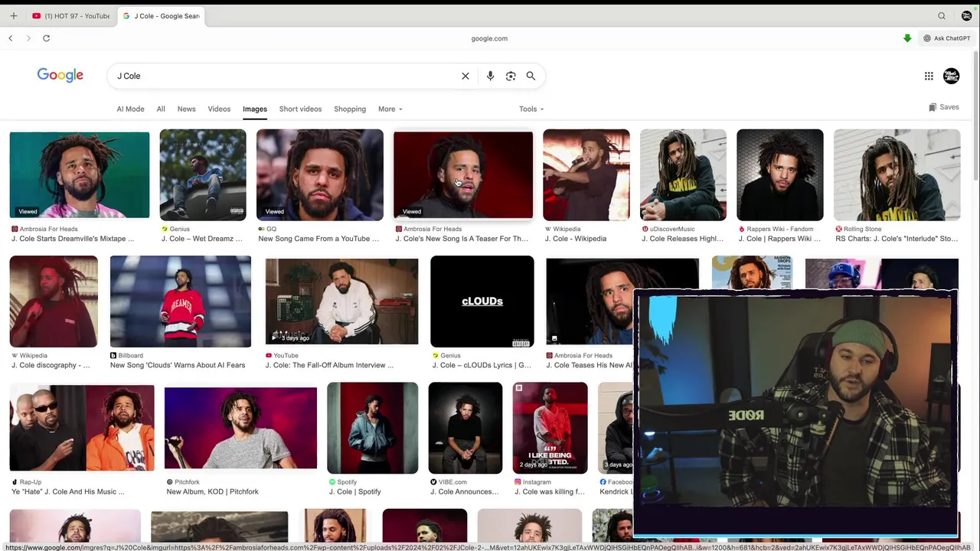The image size is (980, 551).
Task: Expand the Tools dropdown
Action: click(531, 109)
